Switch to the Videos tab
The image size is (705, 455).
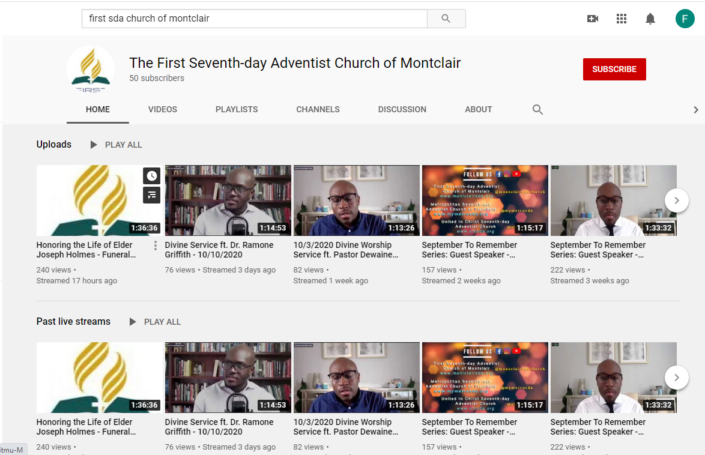tap(162, 109)
